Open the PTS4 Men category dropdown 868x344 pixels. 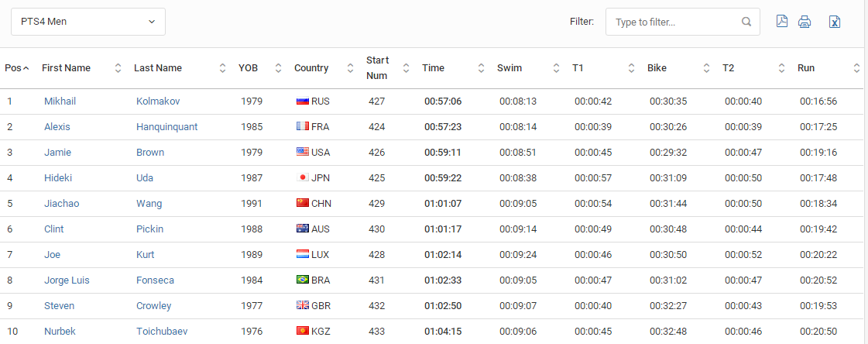click(x=88, y=22)
